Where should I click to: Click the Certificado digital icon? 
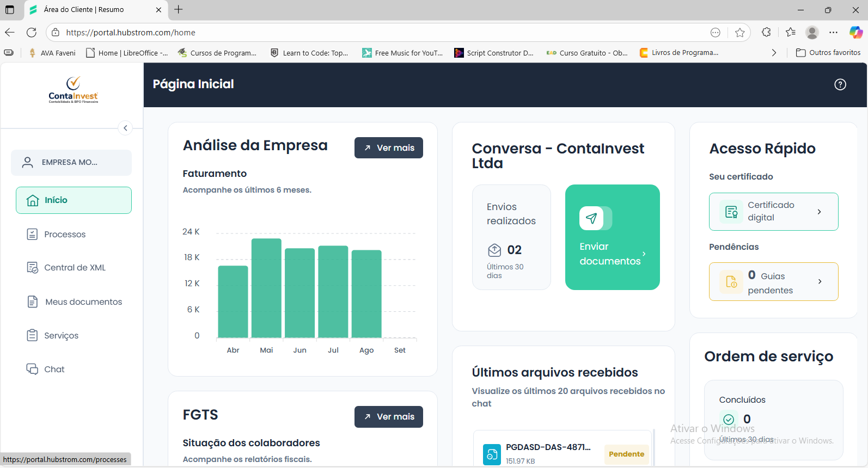(x=731, y=212)
